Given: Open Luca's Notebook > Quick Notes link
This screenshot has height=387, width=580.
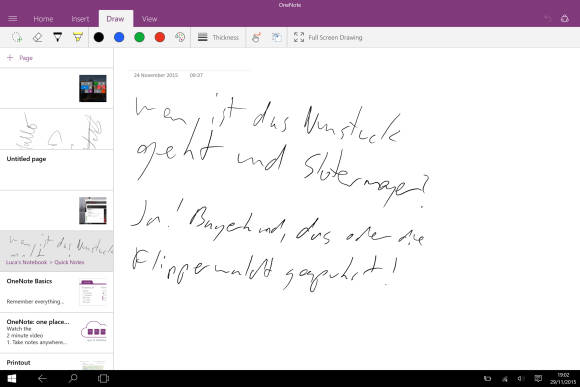Looking at the screenshot, I should [45, 262].
